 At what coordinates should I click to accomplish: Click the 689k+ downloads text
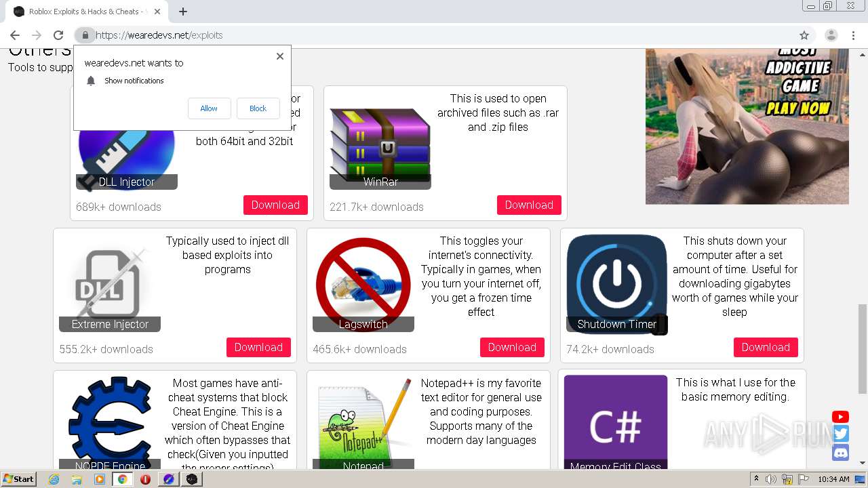[x=119, y=207]
